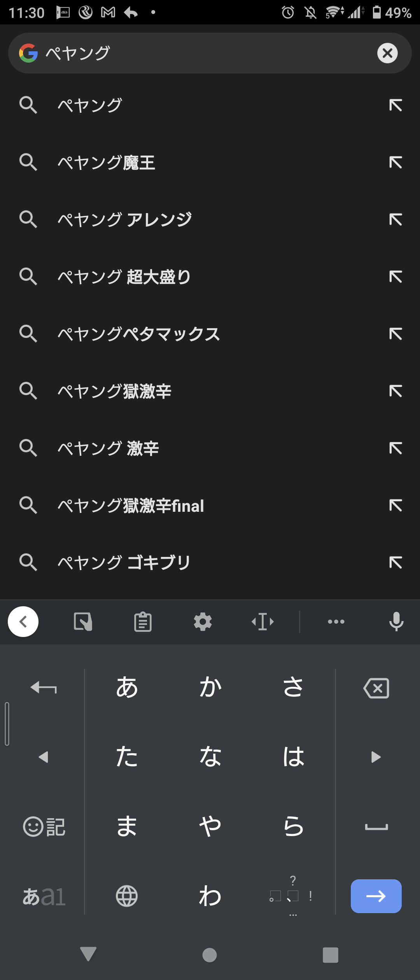This screenshot has height=980, width=420.
Task: Tap the keyboard backspace delete key
Action: point(376,688)
